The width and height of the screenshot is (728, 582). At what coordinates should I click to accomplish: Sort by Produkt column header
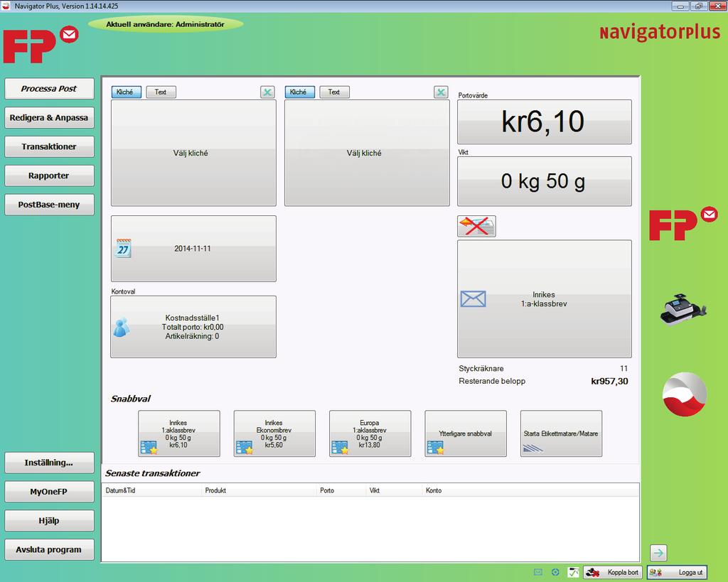215,490
